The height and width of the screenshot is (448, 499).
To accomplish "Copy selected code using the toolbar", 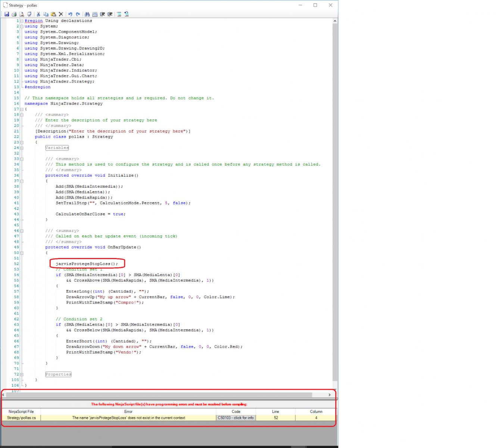I will coord(46,14).
